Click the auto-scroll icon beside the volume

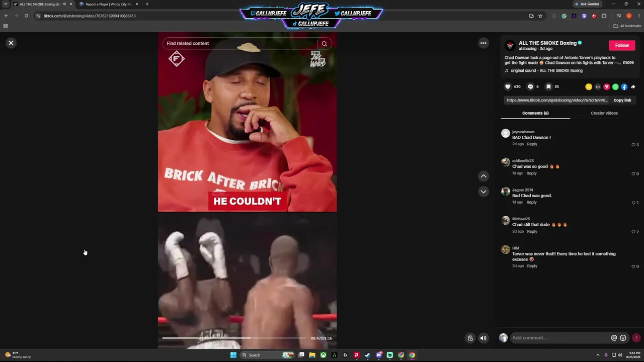(x=470, y=338)
